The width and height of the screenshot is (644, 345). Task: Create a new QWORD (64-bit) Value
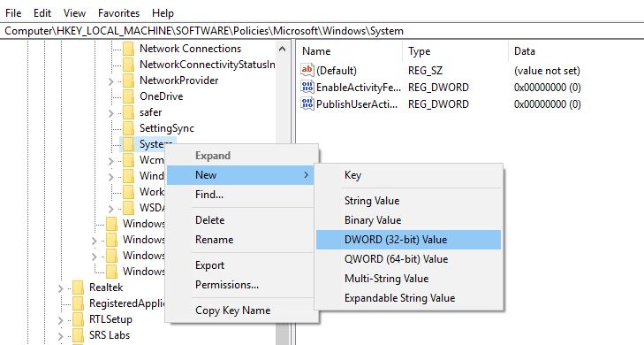click(409, 259)
